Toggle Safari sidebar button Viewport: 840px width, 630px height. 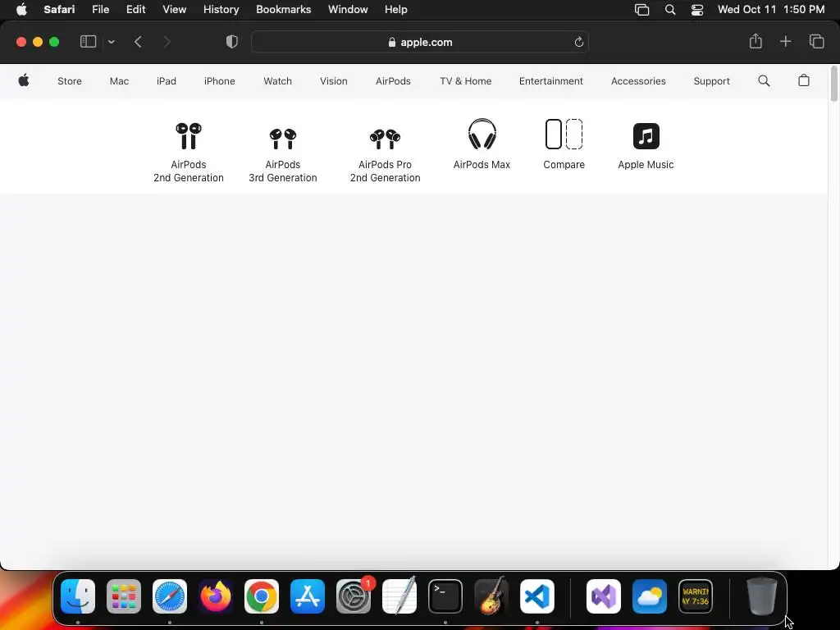(88, 42)
